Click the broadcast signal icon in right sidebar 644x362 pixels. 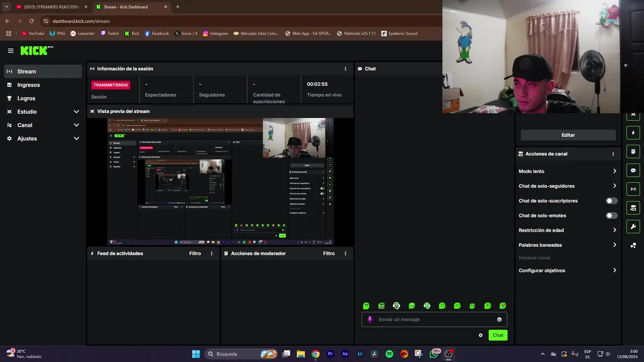[633, 189]
